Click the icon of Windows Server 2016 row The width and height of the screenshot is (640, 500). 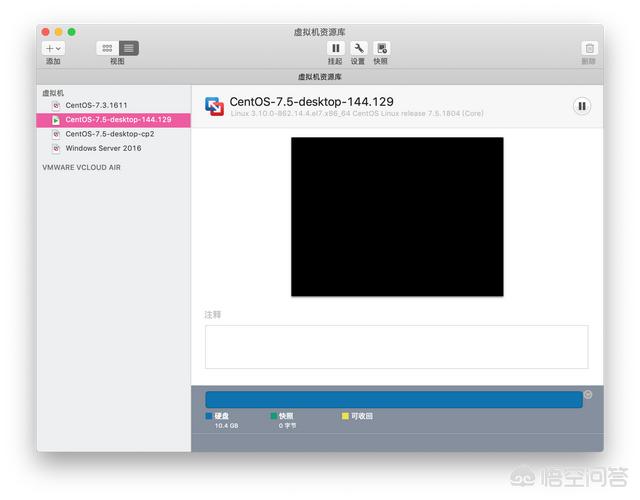(x=56, y=148)
